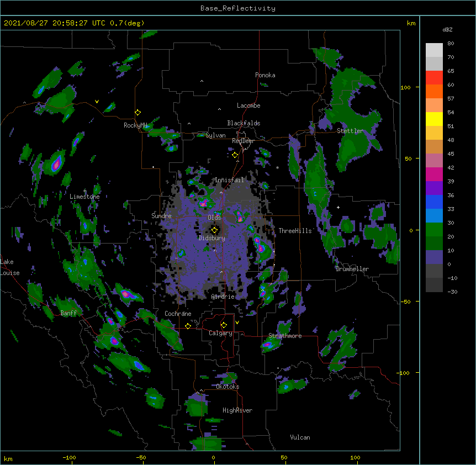Select the slate-purple 10 dBZ legend swatch
The width and height of the screenshot is (476, 465).
[x=434, y=257]
